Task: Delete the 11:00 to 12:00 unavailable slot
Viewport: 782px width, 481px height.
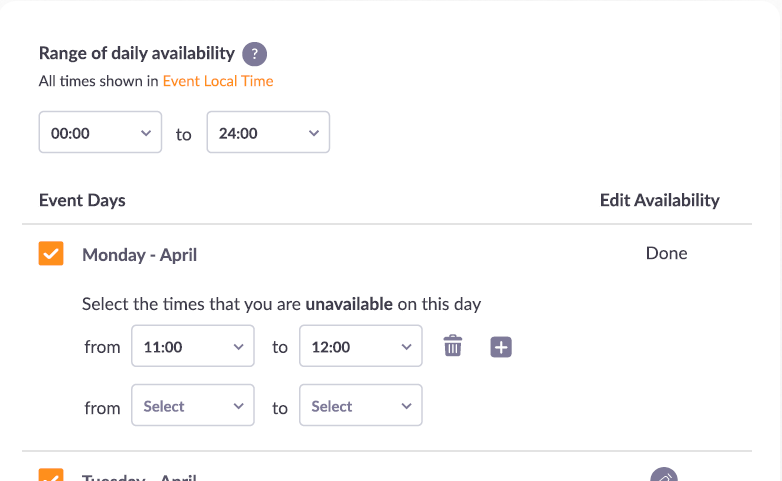Action: (453, 347)
